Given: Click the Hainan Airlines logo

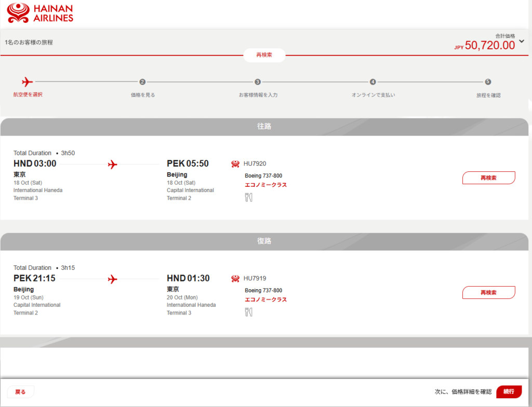Looking at the screenshot, I should point(39,13).
